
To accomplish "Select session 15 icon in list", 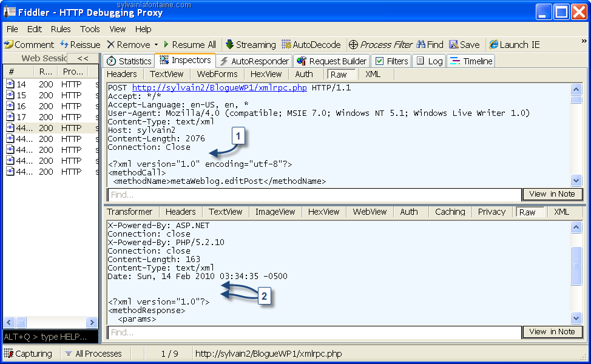I will [10, 95].
